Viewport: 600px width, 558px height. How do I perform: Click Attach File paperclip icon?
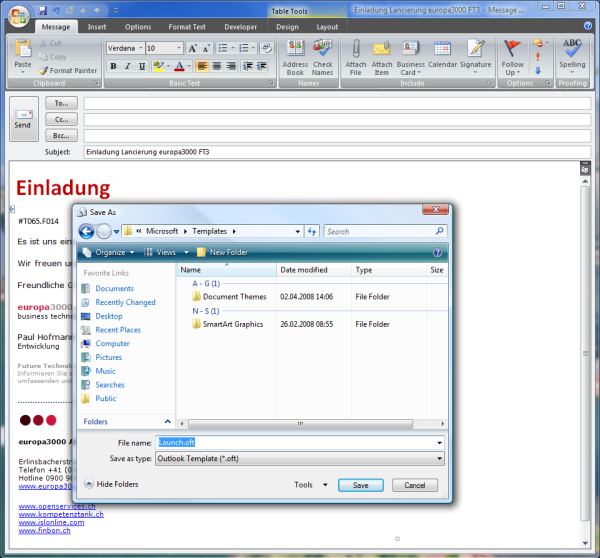[355, 57]
